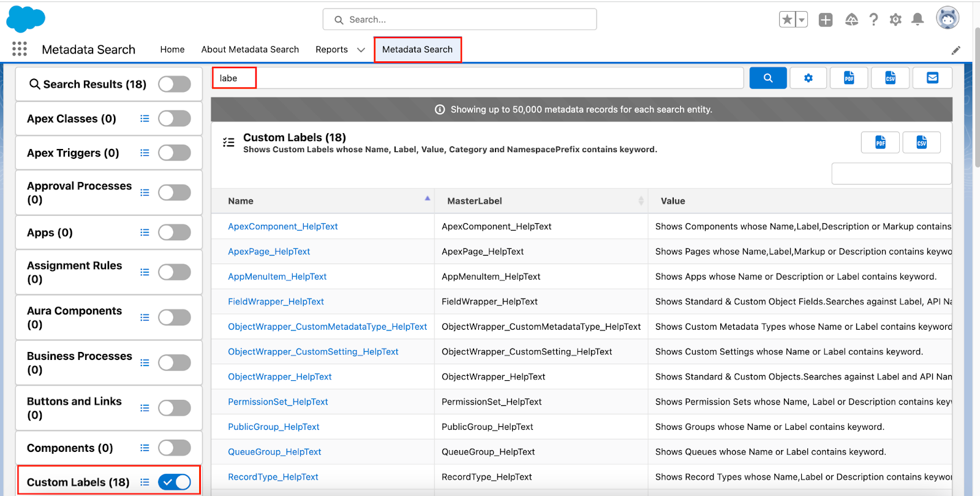This screenshot has height=496, width=980.
Task: Open the favorites list dropdown arrow
Action: (x=801, y=20)
